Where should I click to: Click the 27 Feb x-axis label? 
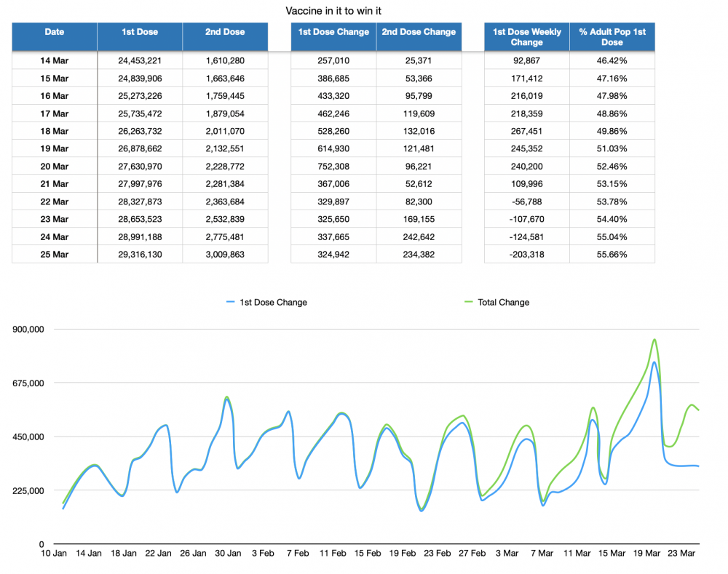(472, 553)
